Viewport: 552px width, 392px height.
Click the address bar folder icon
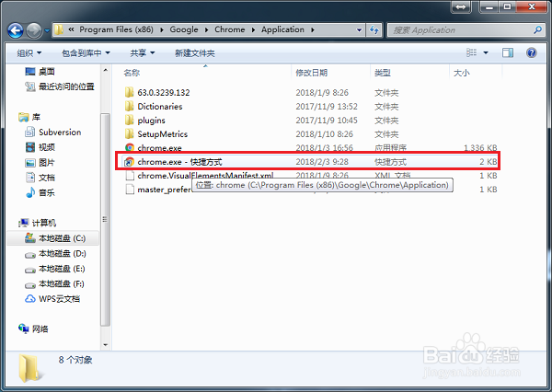click(59, 30)
